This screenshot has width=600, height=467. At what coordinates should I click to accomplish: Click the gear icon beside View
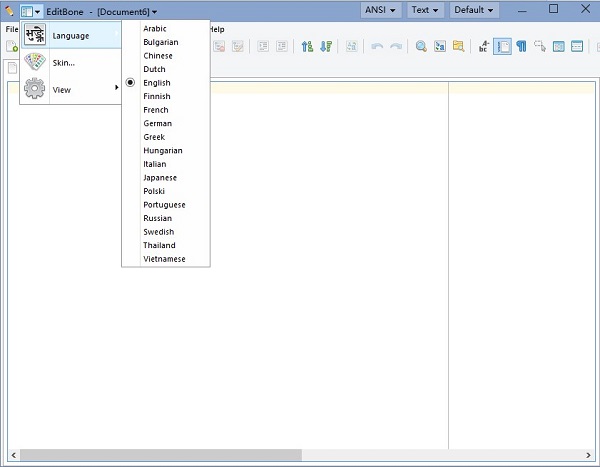point(35,89)
